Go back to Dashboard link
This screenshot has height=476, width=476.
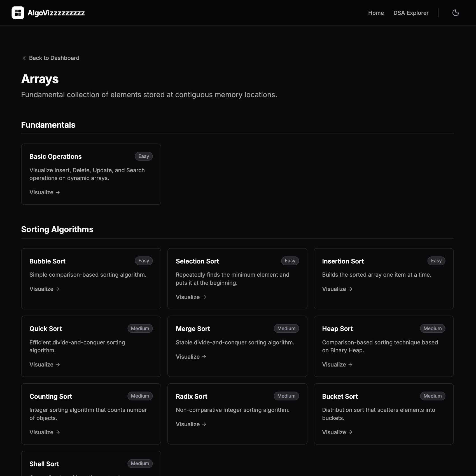coord(54,58)
